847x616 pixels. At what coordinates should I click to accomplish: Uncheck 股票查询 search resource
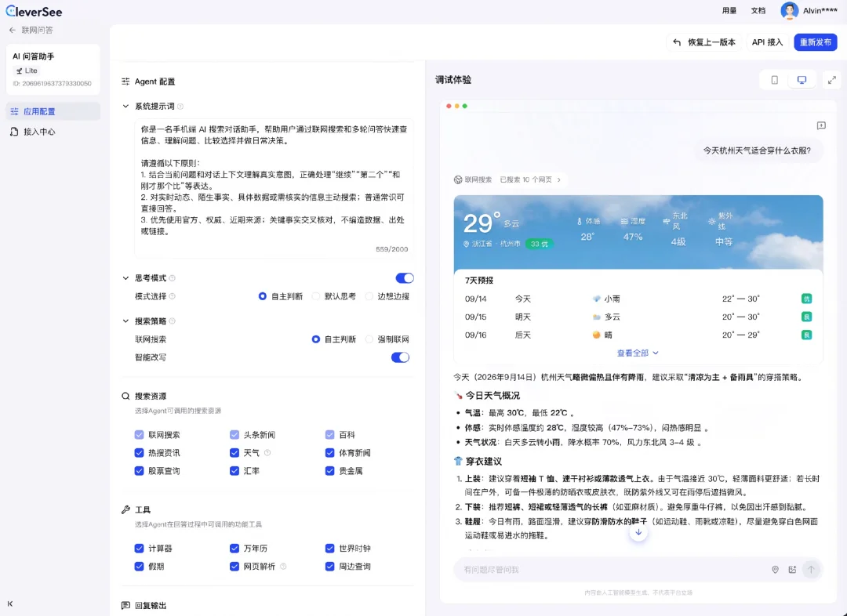pos(139,471)
